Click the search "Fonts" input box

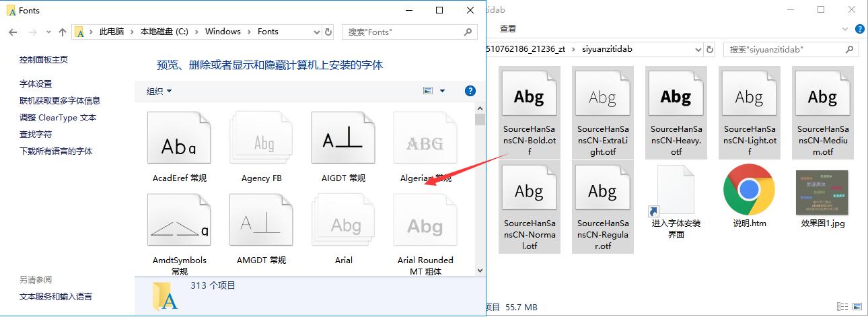(x=404, y=32)
